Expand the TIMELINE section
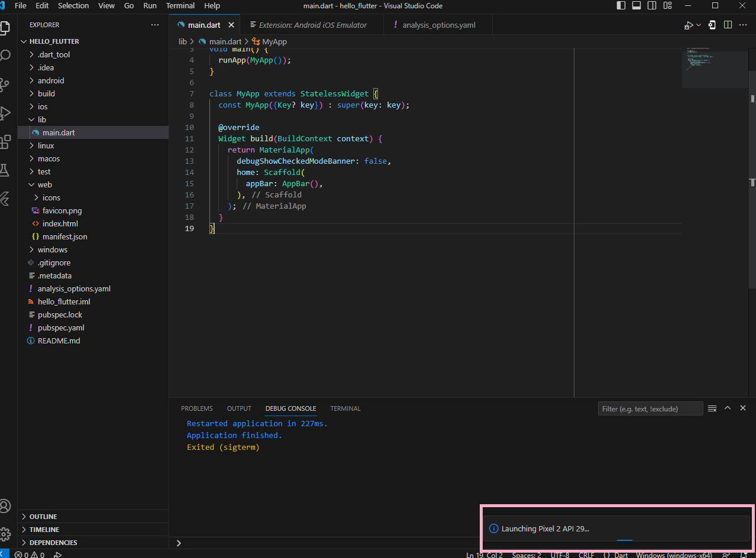This screenshot has height=558, width=756. tap(93, 530)
